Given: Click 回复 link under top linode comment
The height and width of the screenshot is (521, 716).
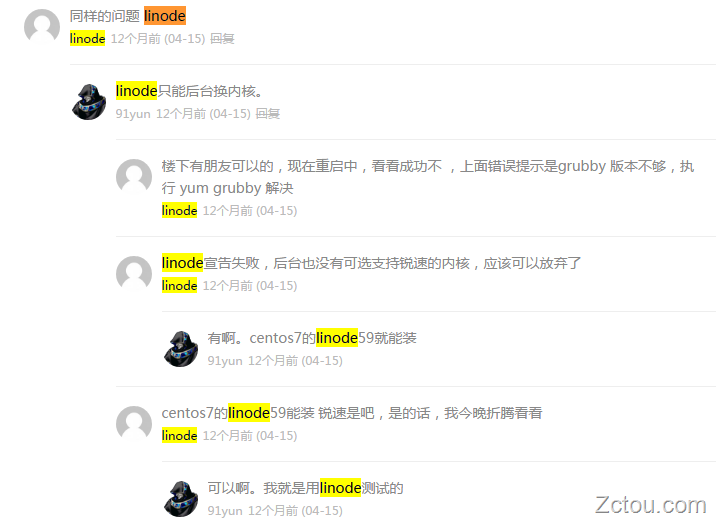Looking at the screenshot, I should (222, 39).
